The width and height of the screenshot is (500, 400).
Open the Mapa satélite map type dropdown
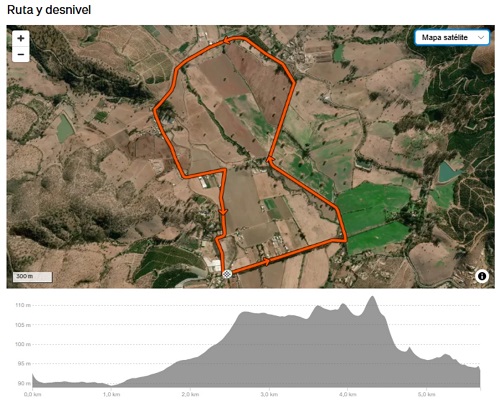click(452, 37)
